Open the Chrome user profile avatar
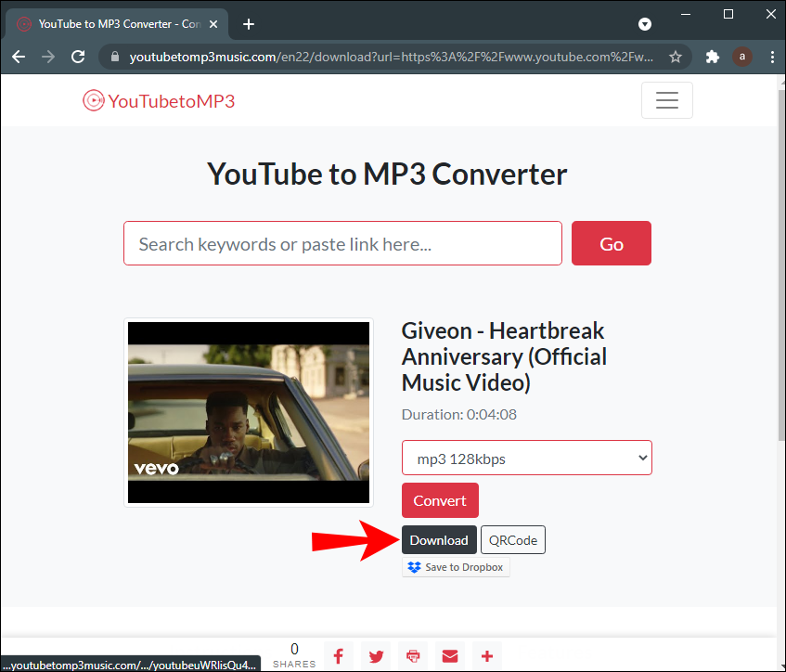786x672 pixels. 741,57
